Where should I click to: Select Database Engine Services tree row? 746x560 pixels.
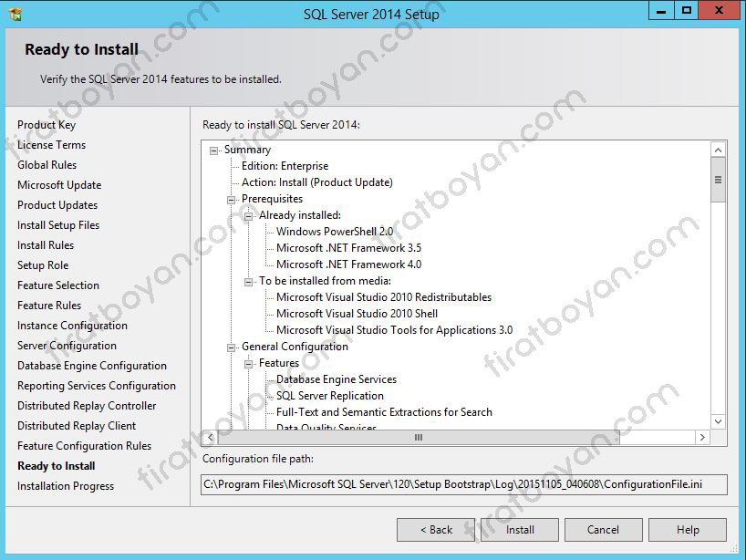click(337, 379)
